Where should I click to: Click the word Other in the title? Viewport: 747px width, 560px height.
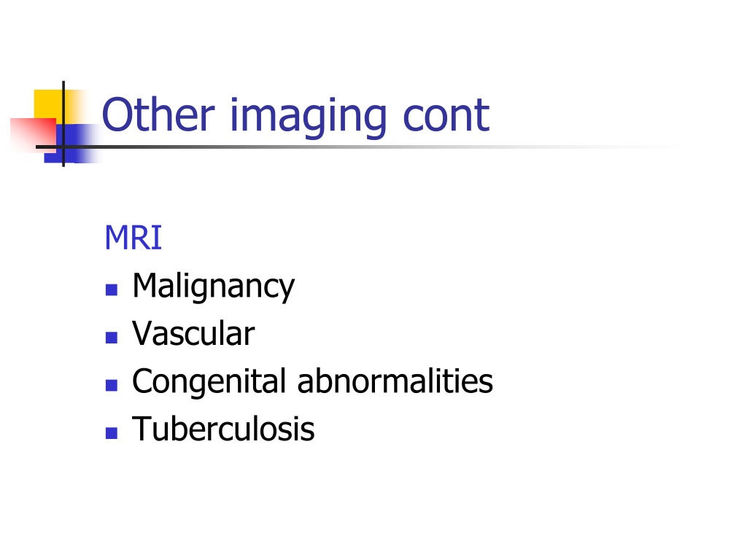coord(158,114)
